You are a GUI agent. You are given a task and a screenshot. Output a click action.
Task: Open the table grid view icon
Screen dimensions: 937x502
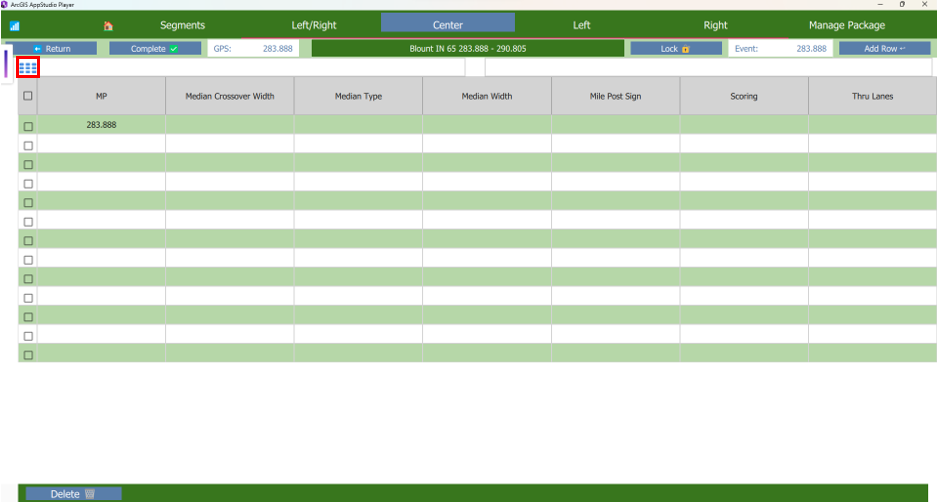click(x=28, y=68)
